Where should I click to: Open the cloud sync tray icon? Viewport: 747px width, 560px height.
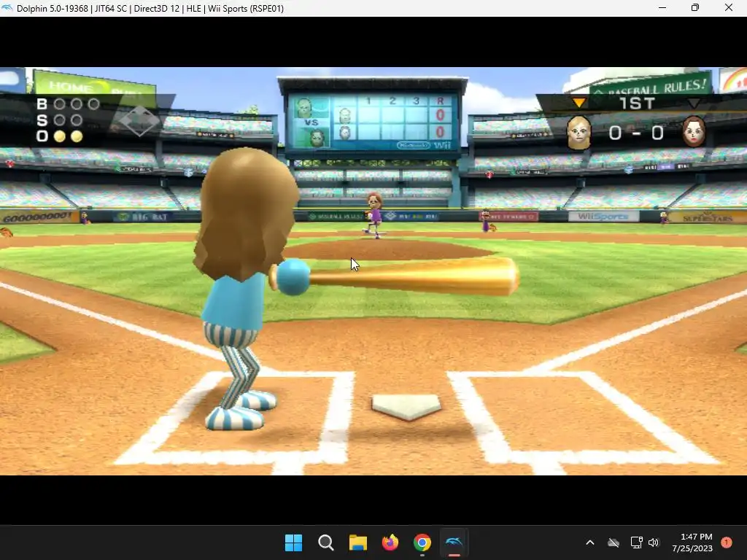(614, 542)
